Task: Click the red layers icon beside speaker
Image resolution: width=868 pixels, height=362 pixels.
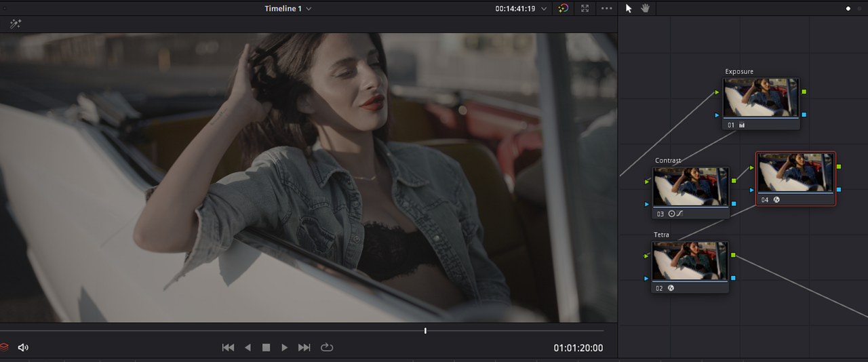Action: [3, 347]
